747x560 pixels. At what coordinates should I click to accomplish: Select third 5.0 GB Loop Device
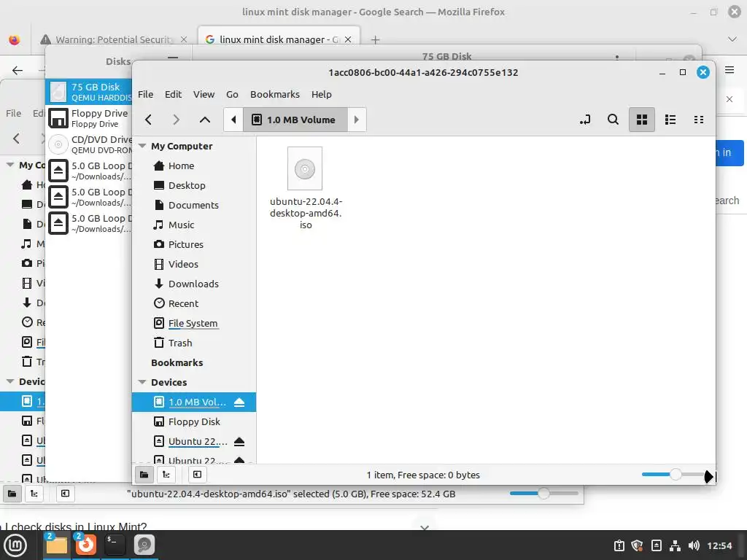point(88,223)
